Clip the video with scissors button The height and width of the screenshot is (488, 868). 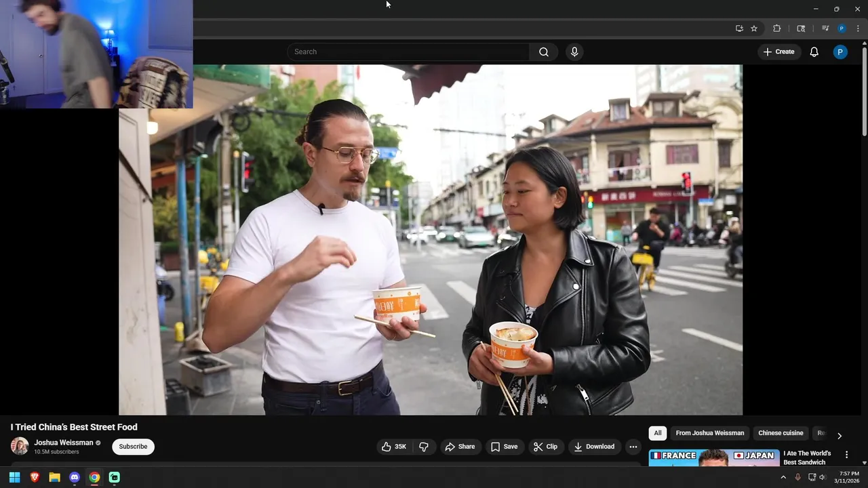546,447
